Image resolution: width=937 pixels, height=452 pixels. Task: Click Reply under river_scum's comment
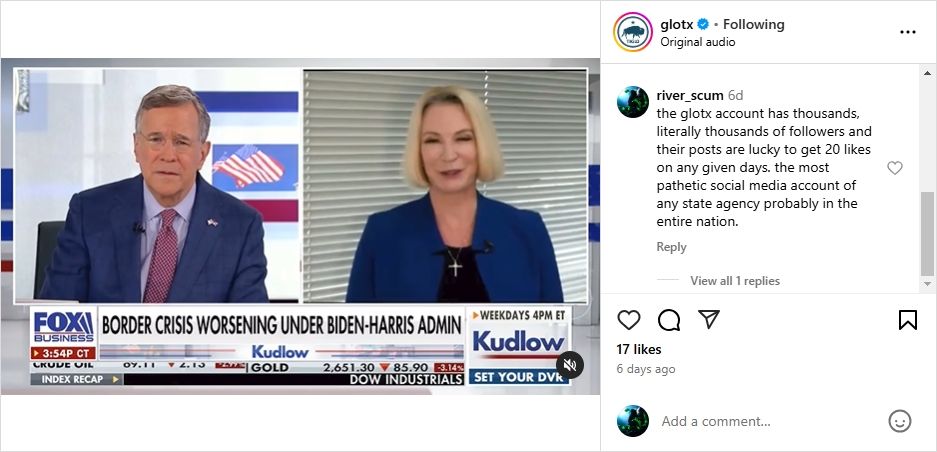pos(671,247)
